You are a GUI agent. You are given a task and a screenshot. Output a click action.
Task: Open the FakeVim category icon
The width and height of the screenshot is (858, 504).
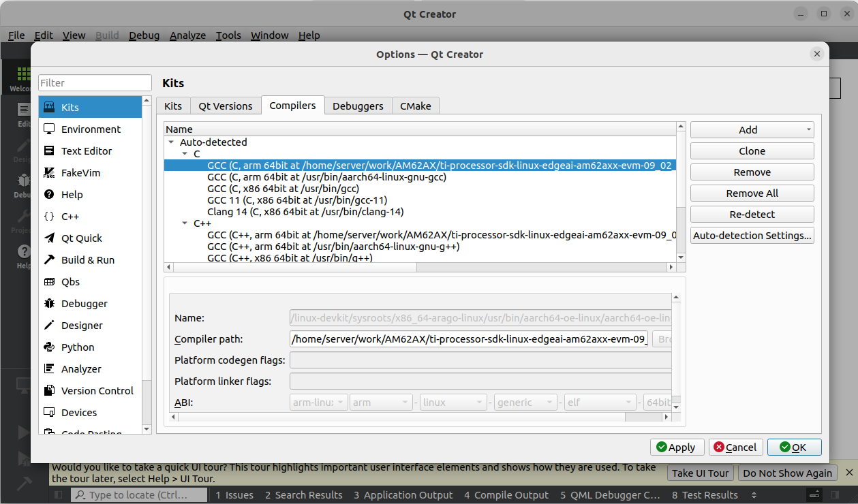[x=49, y=173]
